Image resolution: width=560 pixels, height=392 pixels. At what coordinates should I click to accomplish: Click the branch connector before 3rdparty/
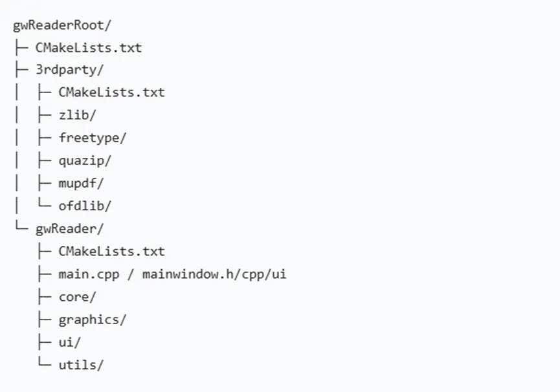point(21,70)
